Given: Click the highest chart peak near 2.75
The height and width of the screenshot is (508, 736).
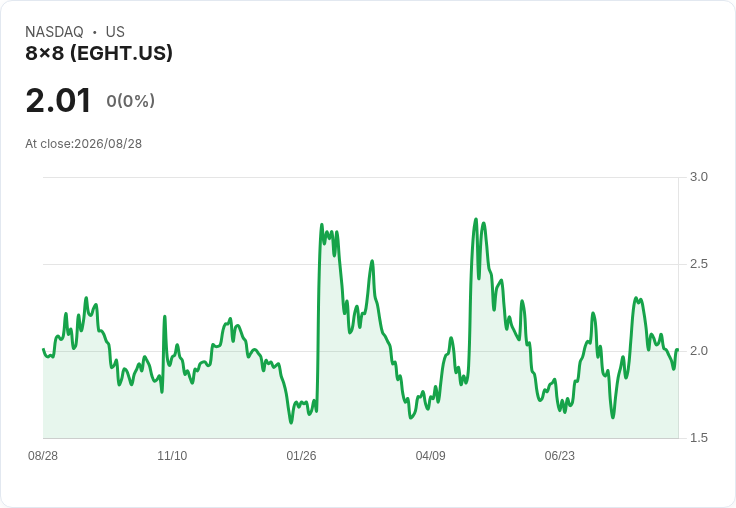Looking at the screenshot, I should pyautogui.click(x=475, y=219).
